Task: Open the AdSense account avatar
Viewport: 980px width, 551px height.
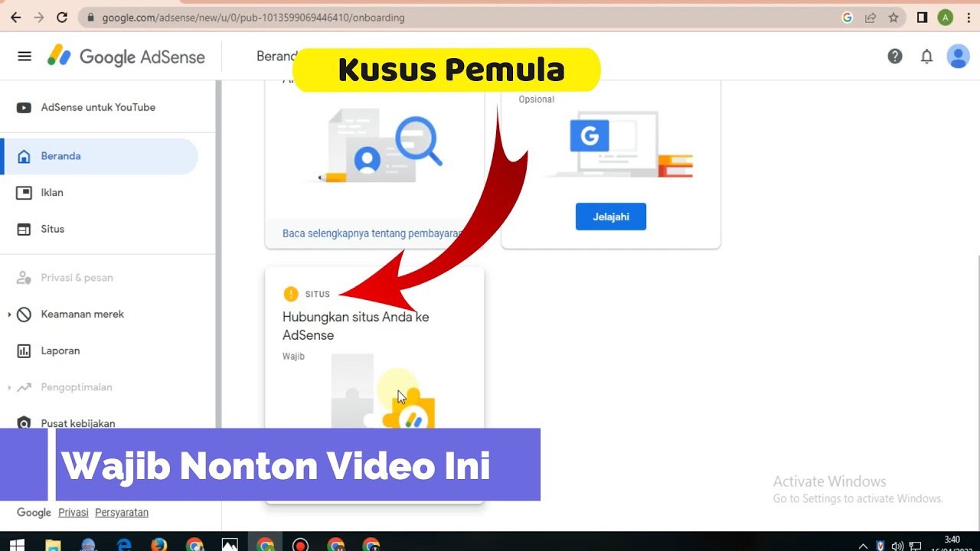Action: 958,56
